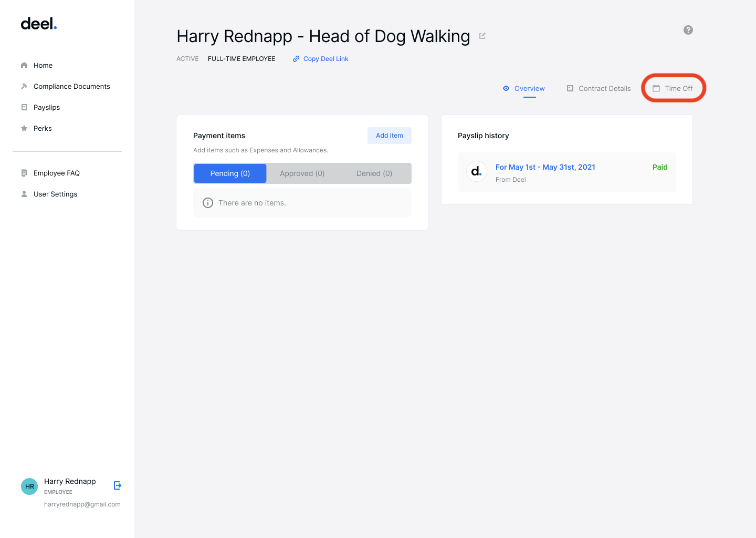This screenshot has height=538, width=756.
Task: Click the edit icon beside contract title
Action: 482,36
